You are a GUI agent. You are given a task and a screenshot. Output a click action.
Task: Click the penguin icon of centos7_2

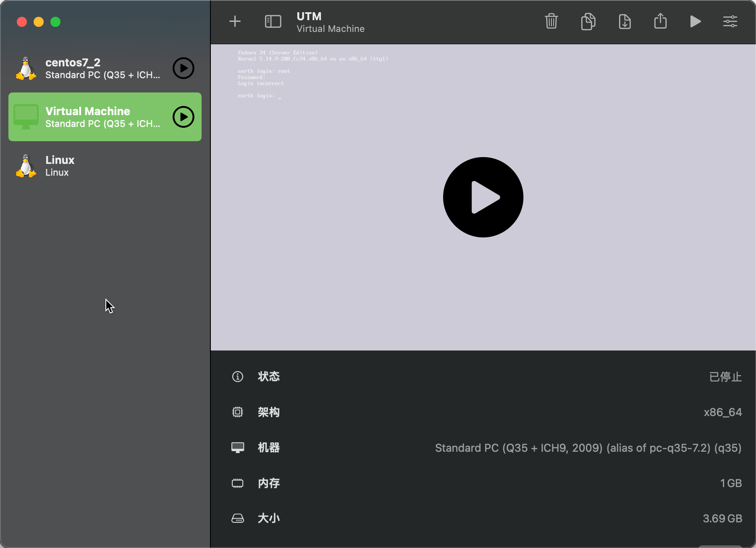[26, 68]
